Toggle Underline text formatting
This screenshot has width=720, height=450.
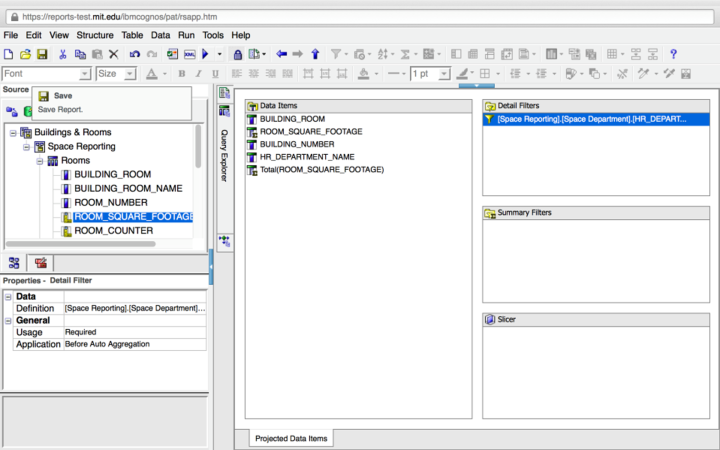click(x=212, y=74)
